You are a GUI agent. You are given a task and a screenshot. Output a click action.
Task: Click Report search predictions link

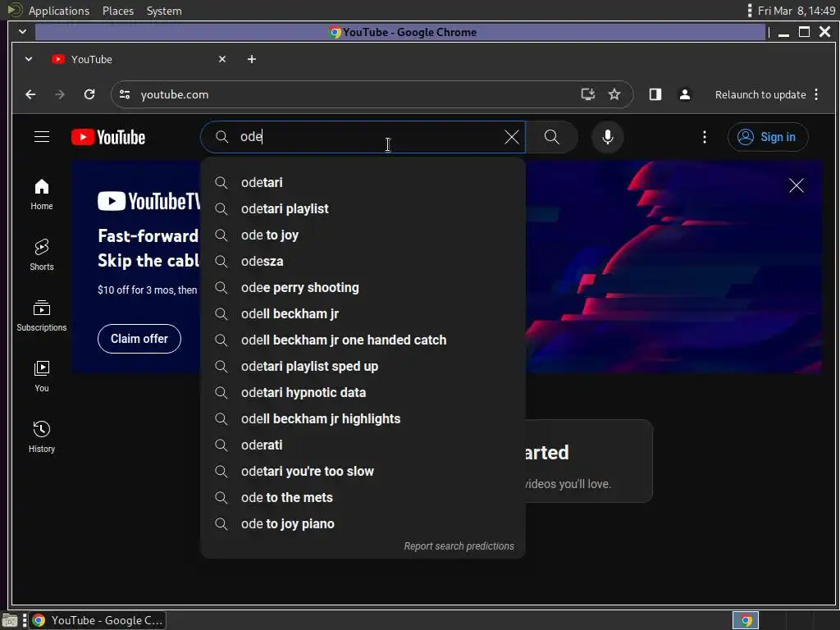pos(459,546)
